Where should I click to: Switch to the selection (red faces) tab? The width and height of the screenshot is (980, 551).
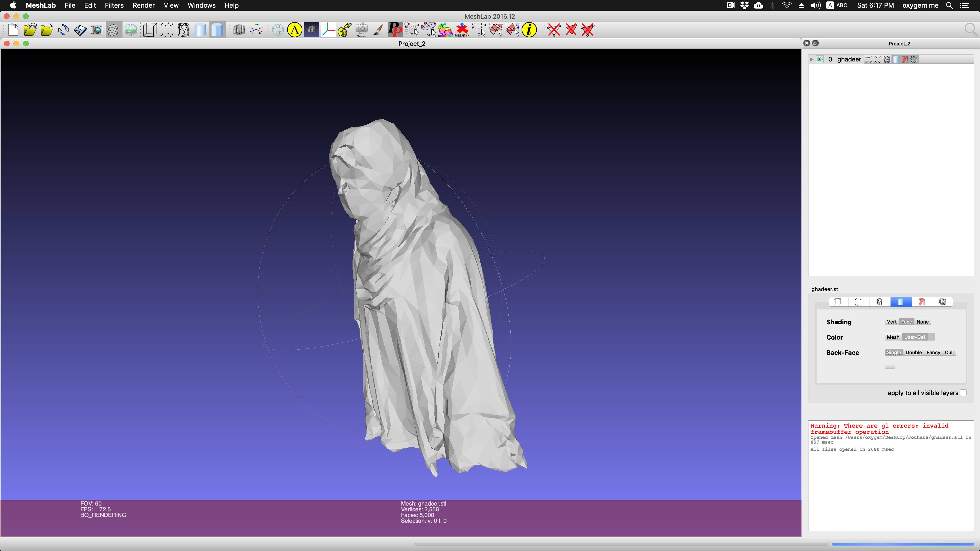click(921, 302)
